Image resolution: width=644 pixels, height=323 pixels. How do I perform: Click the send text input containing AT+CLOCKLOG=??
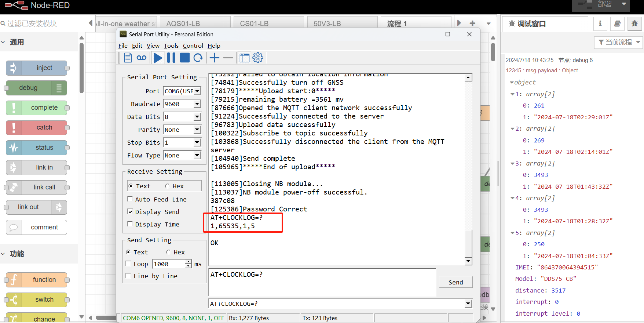pyautogui.click(x=322, y=282)
